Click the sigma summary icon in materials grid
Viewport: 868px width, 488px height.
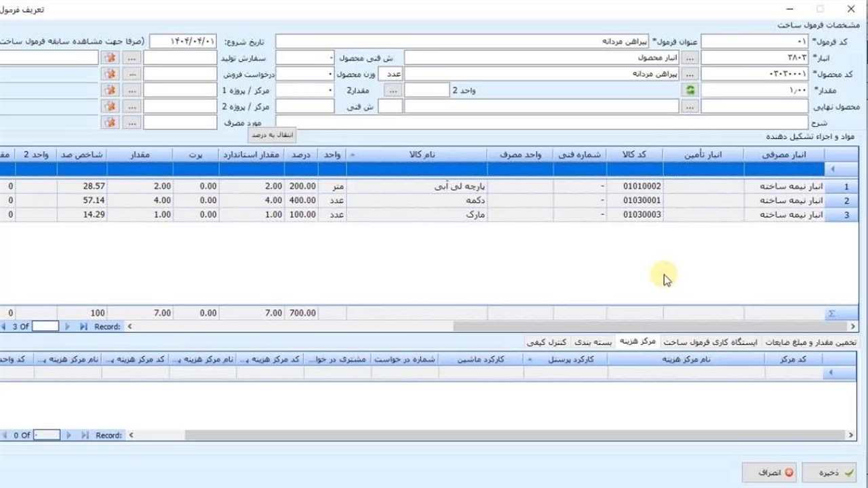[x=831, y=314]
